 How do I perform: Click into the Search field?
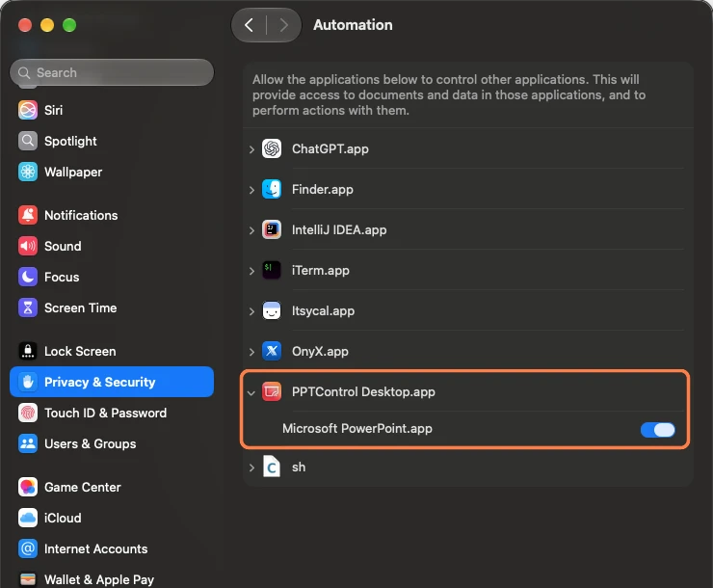pos(112,72)
